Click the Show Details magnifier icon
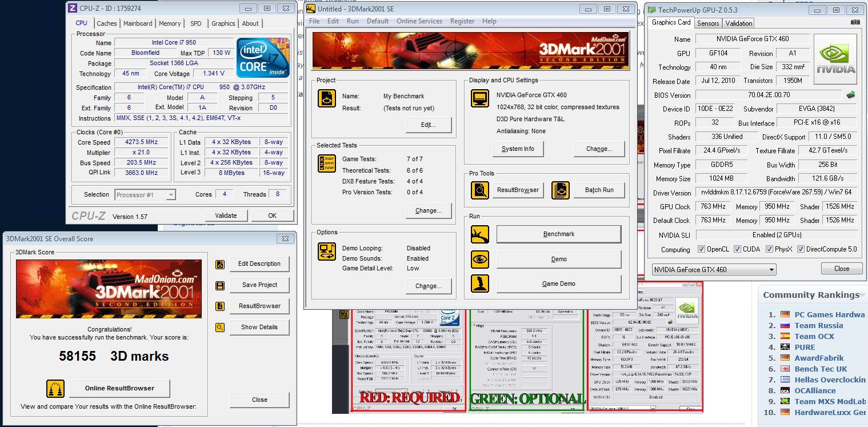 (220, 328)
